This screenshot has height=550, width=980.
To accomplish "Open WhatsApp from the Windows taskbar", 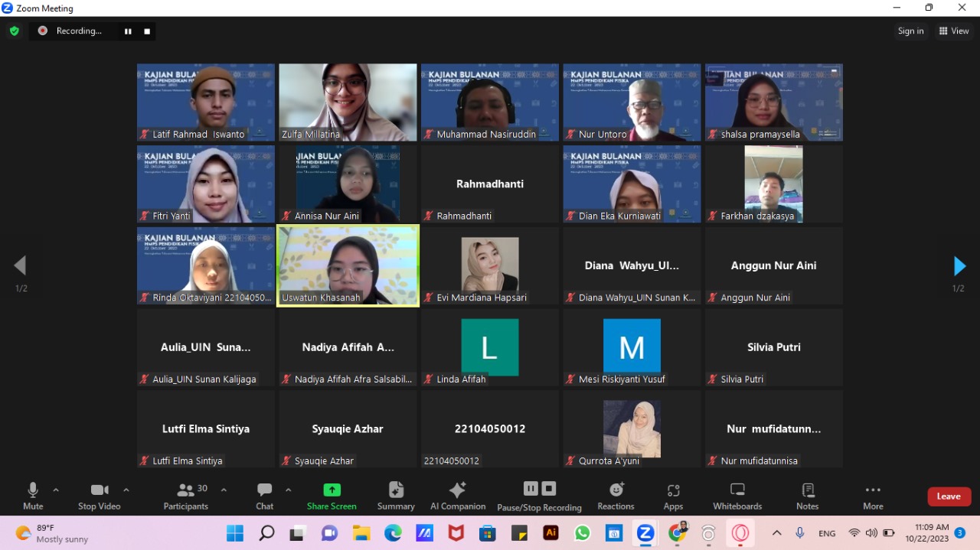I will pos(583,532).
